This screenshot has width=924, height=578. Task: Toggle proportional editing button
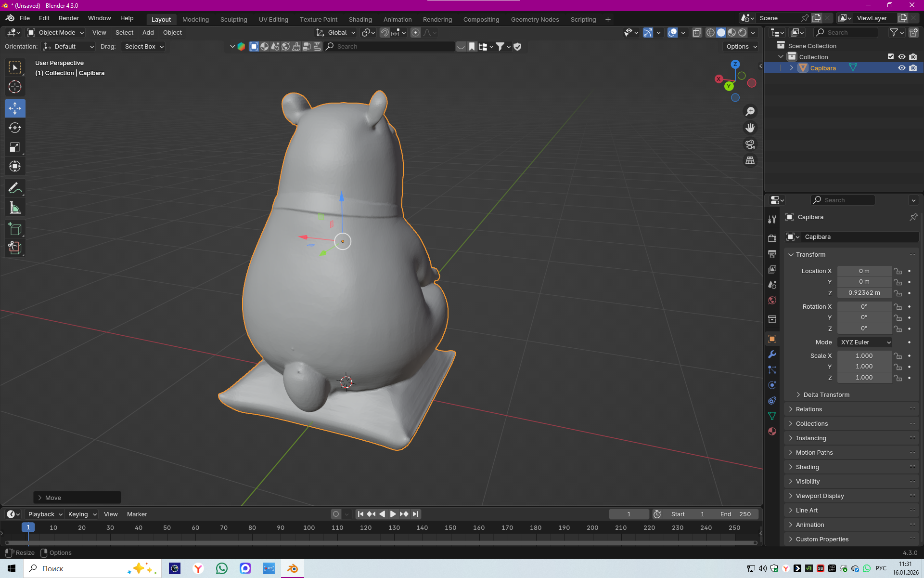[x=416, y=32]
